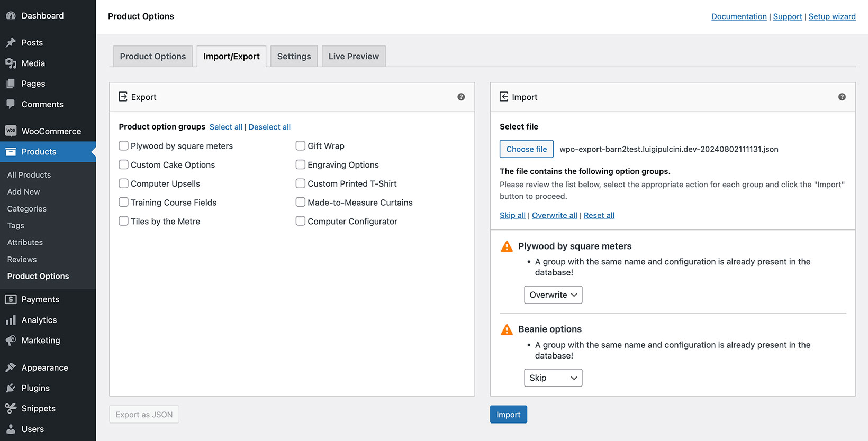Click the Analytics bar chart icon
This screenshot has height=441, width=868.
tap(11, 320)
